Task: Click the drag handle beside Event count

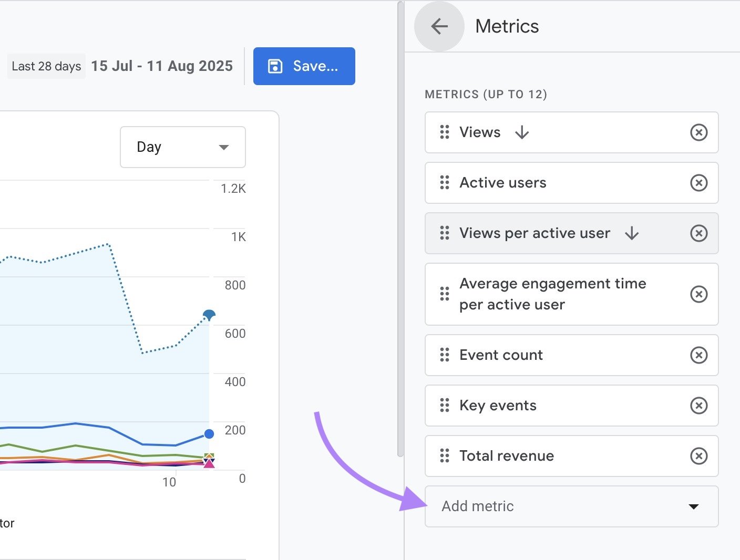Action: [x=444, y=355]
